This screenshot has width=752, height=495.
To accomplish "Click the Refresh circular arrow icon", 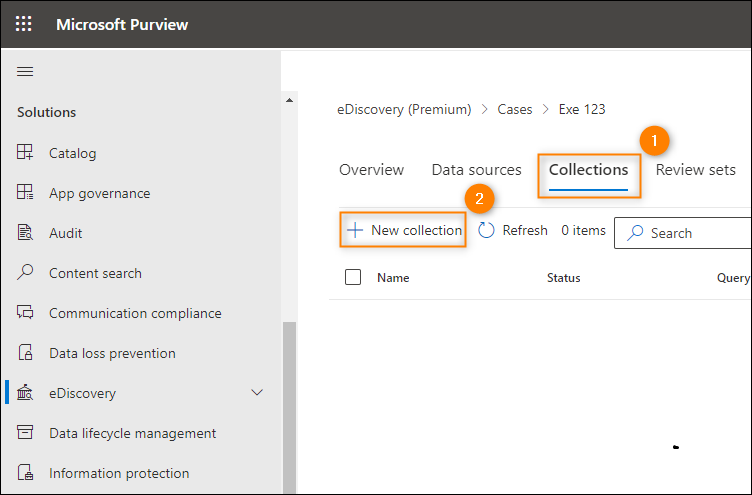I will [x=486, y=230].
